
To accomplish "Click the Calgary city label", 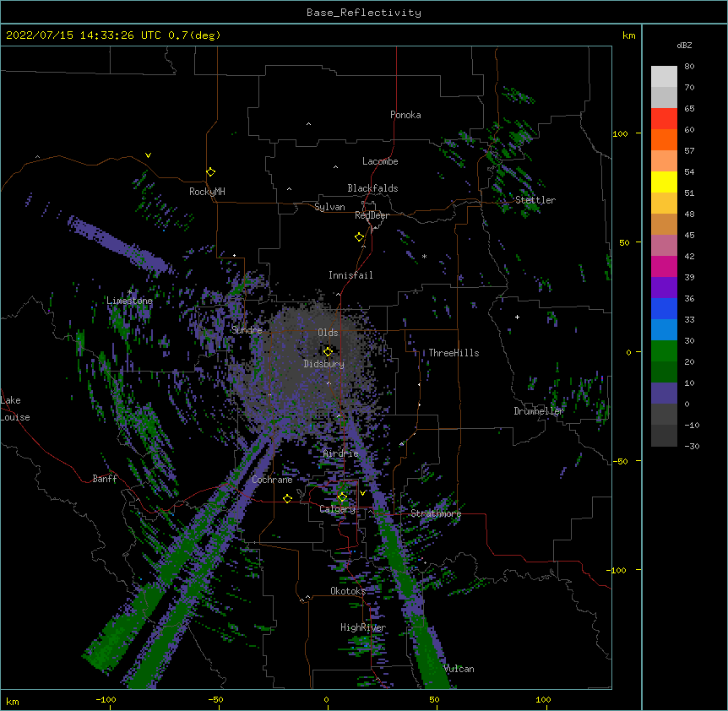I will (337, 509).
